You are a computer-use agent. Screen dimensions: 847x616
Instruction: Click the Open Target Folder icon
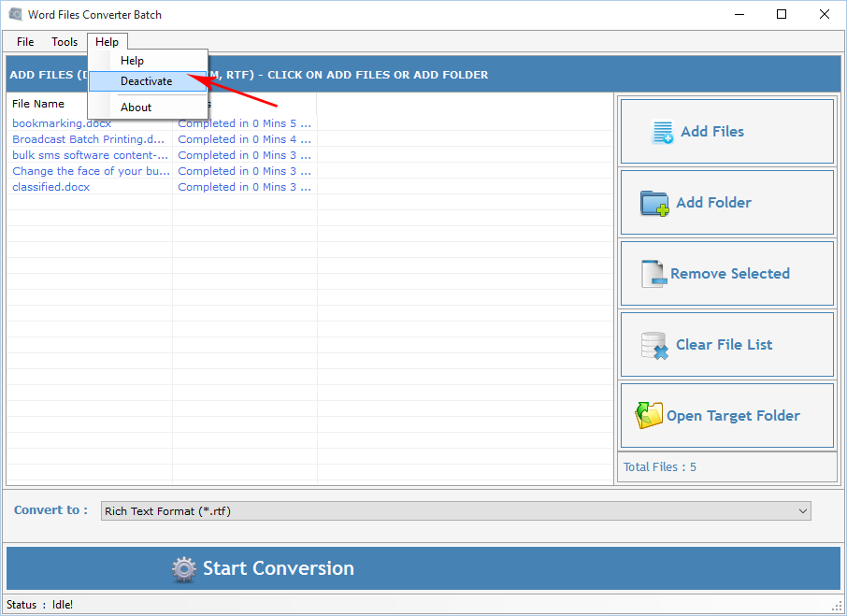[649, 415]
